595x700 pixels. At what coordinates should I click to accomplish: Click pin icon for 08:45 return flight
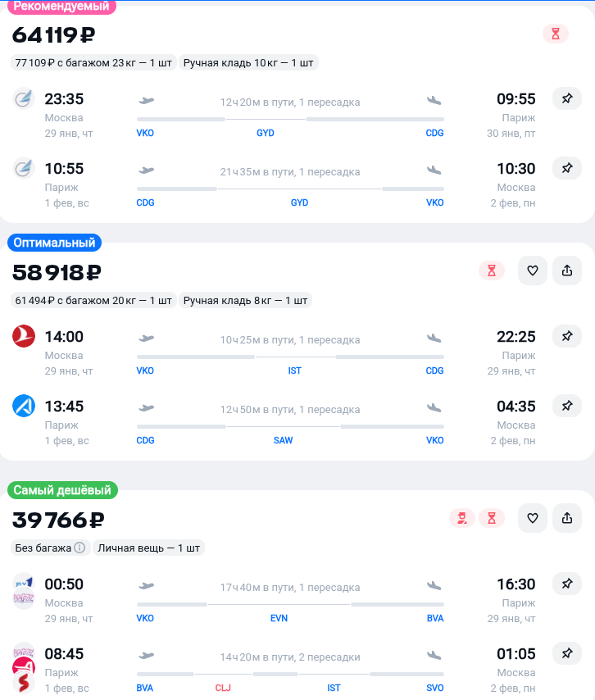tap(566, 654)
